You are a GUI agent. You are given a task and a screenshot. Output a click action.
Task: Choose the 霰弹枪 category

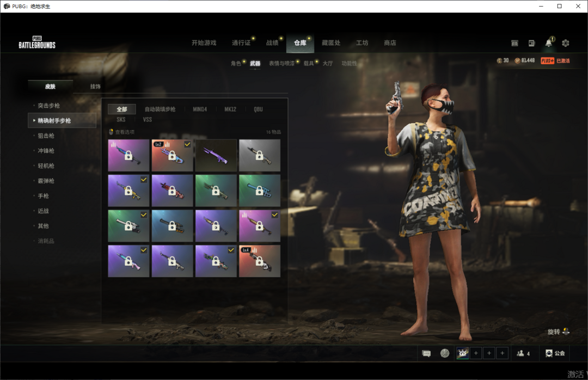(46, 181)
